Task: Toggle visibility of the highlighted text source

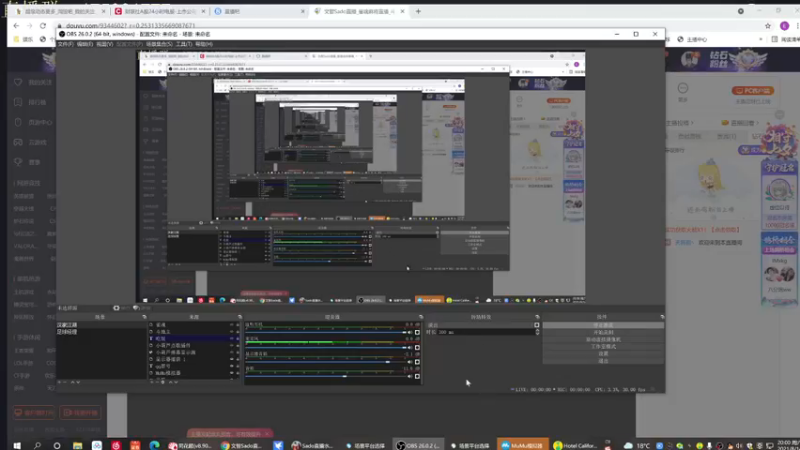Action: coord(232,339)
